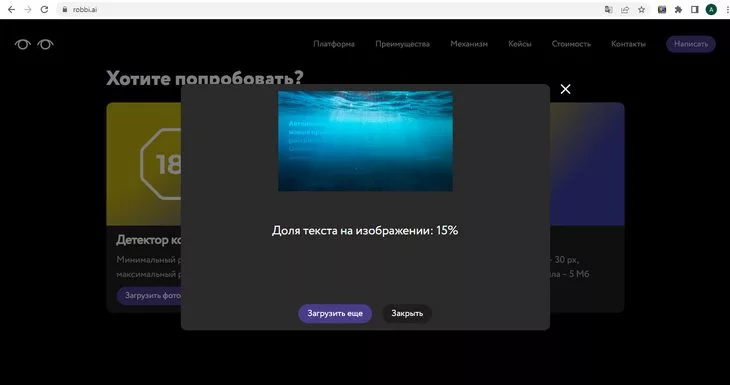Open the profile avatar 'A'
730x385 pixels.
click(711, 9)
